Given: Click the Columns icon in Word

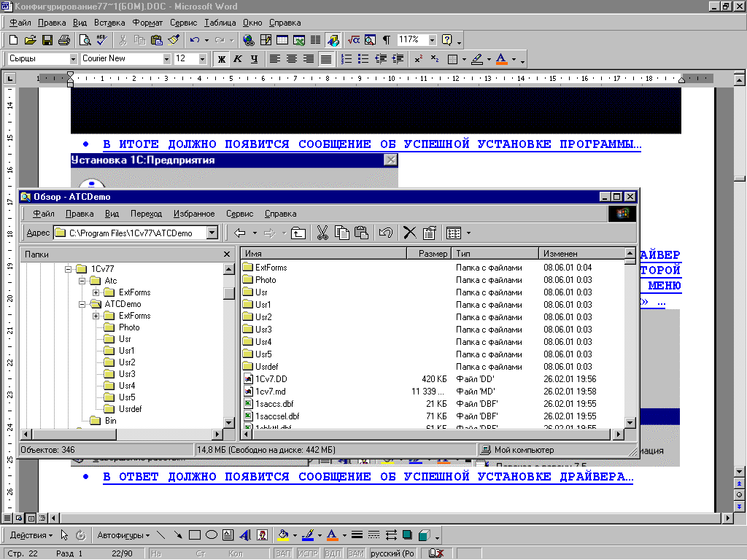Looking at the screenshot, I should pyautogui.click(x=316, y=40).
